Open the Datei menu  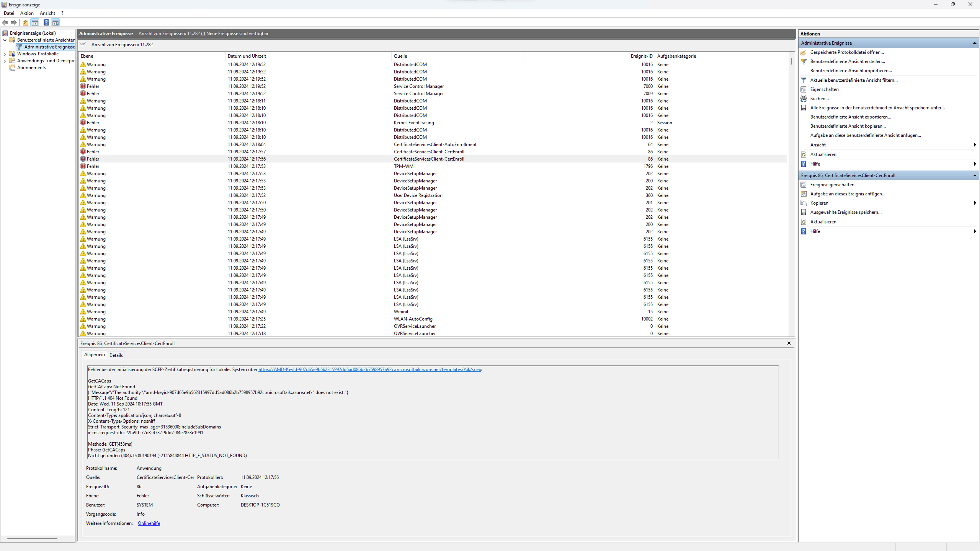tap(9, 13)
